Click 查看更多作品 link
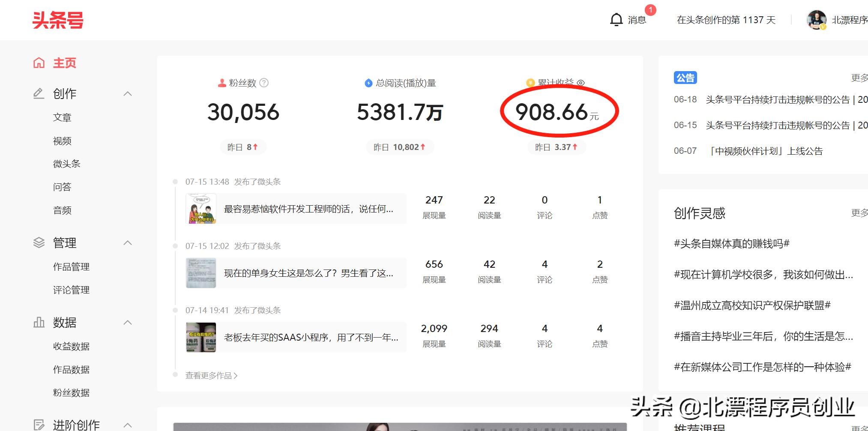The width and height of the screenshot is (868, 431). point(211,375)
